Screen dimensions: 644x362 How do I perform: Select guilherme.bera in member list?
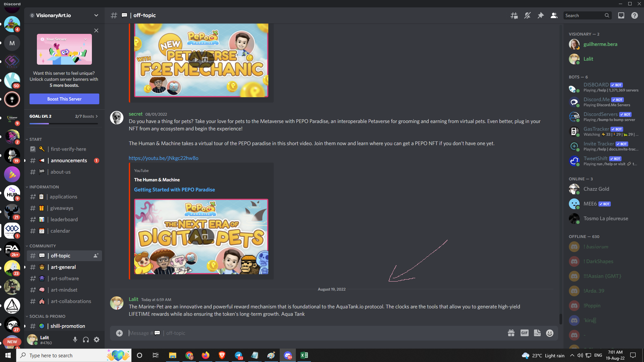click(604, 44)
